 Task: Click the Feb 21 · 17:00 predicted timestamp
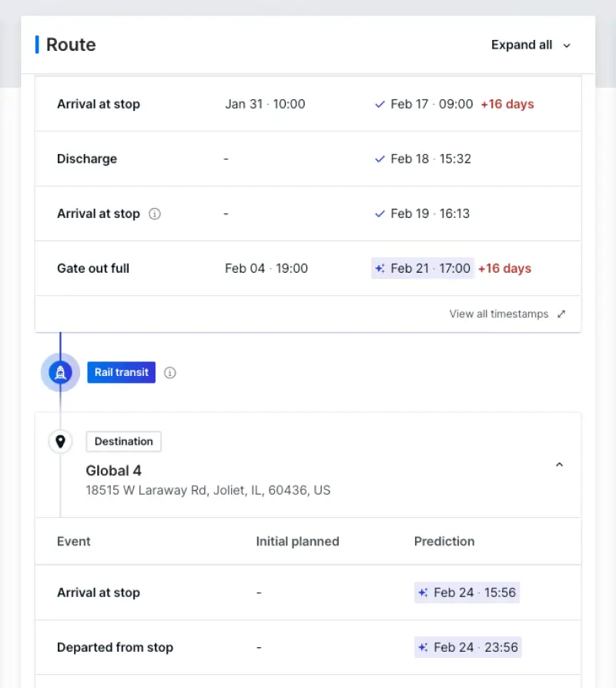pos(423,268)
